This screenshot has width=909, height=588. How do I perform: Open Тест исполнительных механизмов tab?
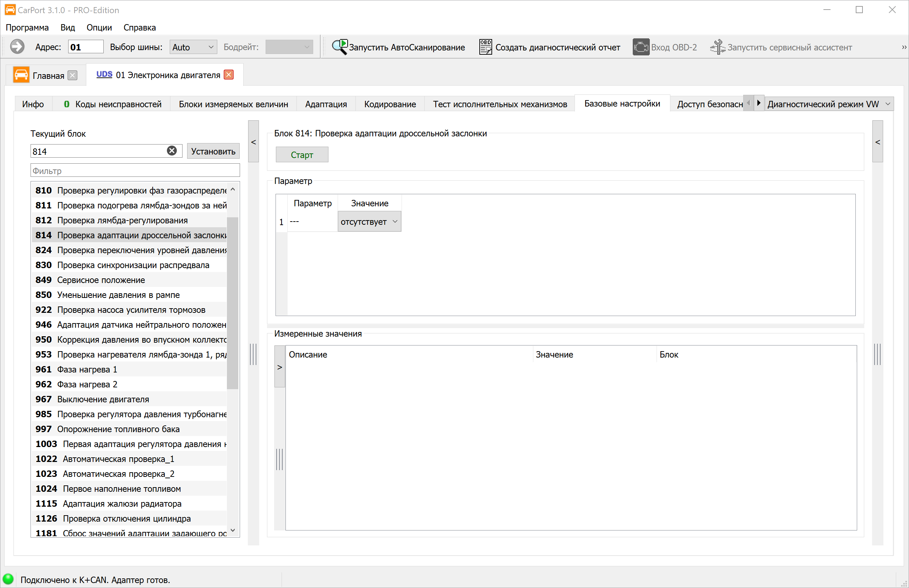pos(500,104)
